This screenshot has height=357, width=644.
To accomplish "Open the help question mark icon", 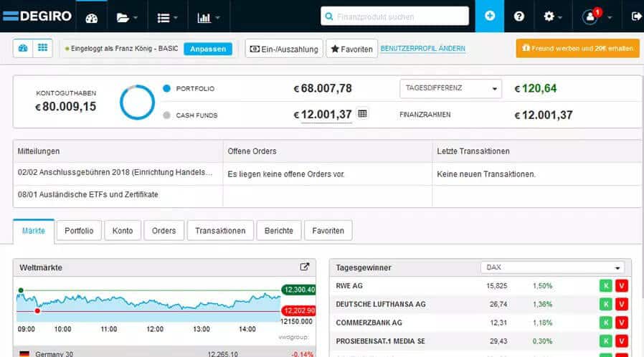I will click(518, 16).
